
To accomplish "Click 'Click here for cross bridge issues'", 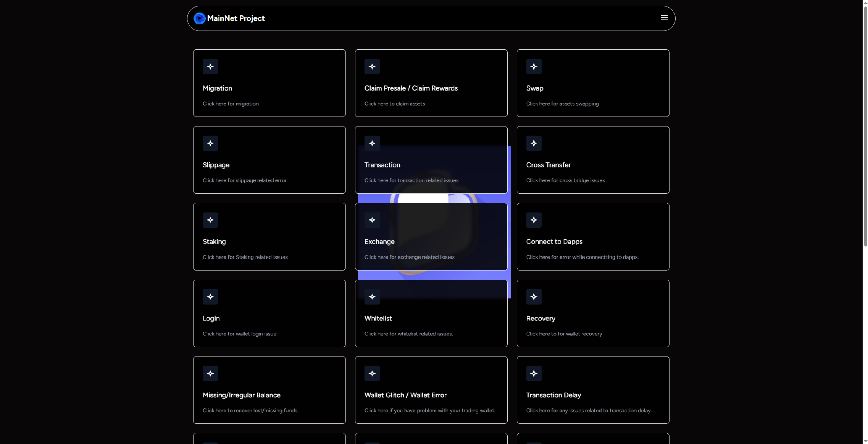I will [x=565, y=180].
